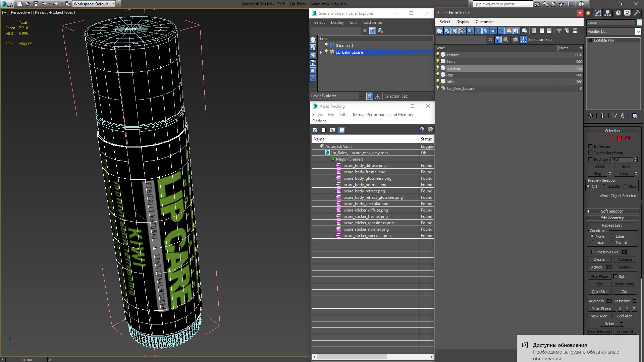Viewport: 644px width, 362px height.
Task: Toggle Display Lights filter in Select From Scene
Action: tap(455, 31)
